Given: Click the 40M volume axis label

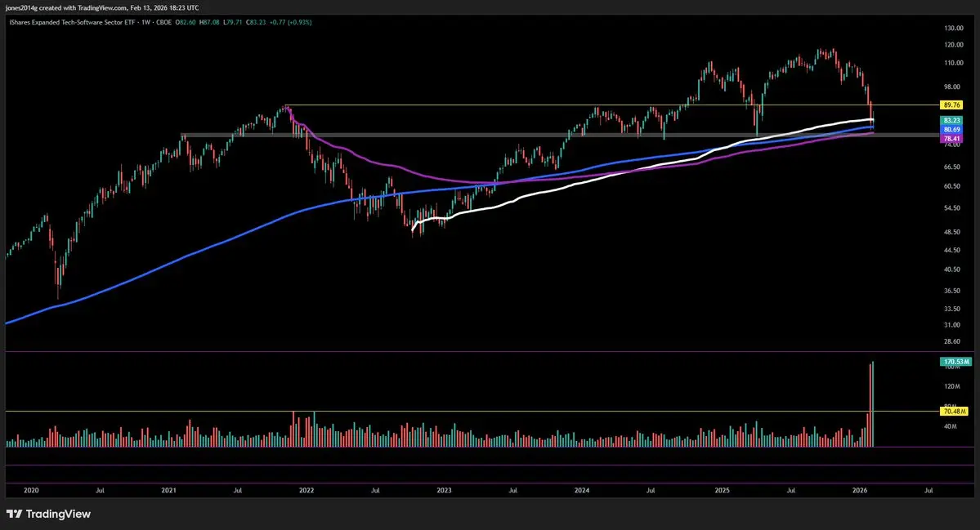Looking at the screenshot, I should (x=950, y=426).
